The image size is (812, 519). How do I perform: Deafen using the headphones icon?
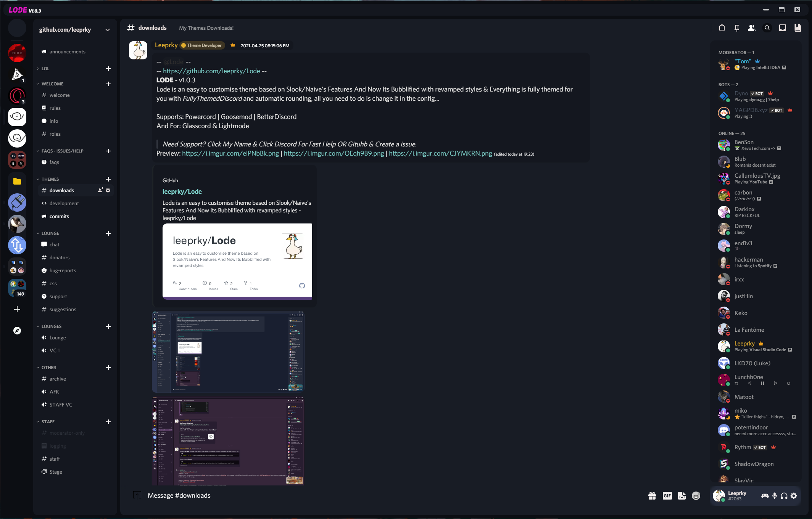[x=784, y=495]
